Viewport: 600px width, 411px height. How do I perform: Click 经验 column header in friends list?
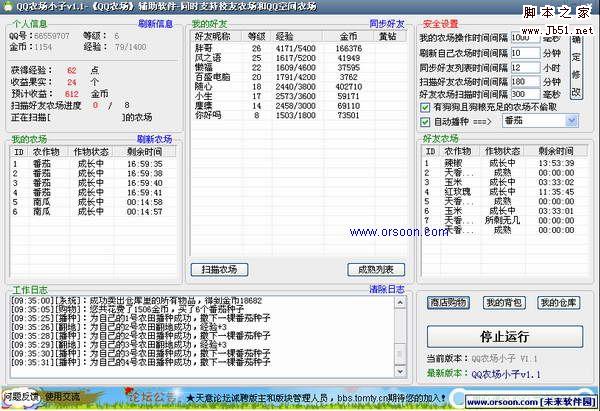(297, 36)
